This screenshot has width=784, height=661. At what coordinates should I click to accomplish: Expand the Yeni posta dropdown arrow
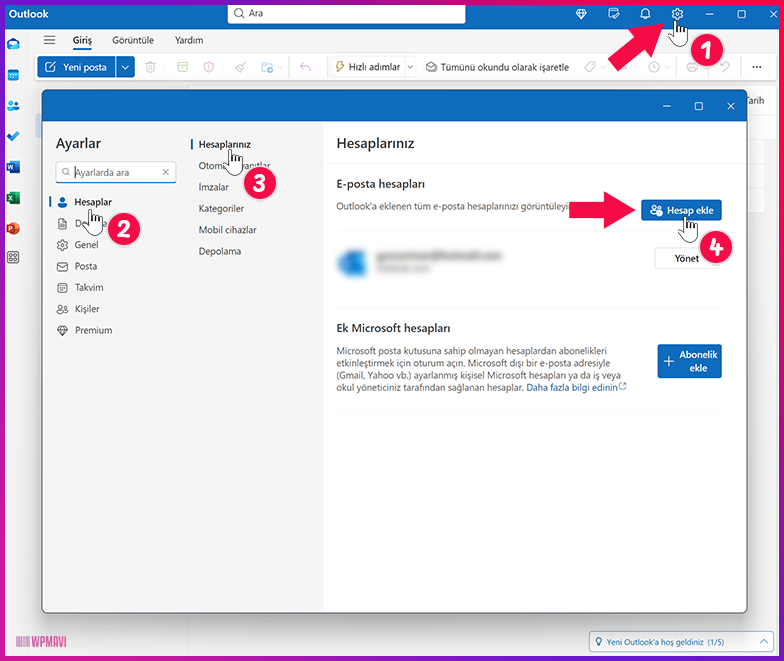(125, 67)
